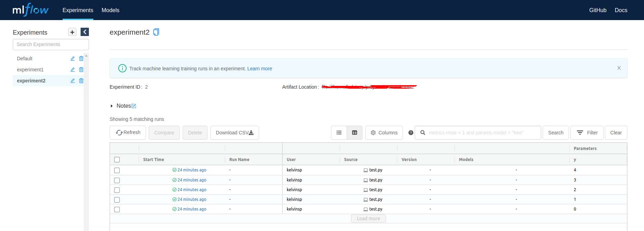Open the GitHub link in header

point(598,10)
